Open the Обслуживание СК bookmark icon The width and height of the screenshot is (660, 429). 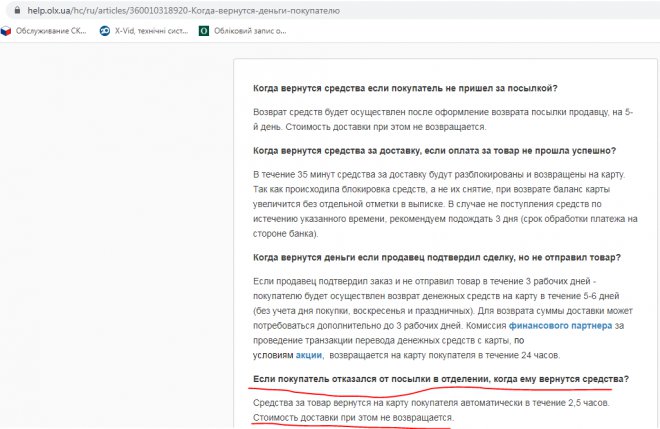[6, 31]
